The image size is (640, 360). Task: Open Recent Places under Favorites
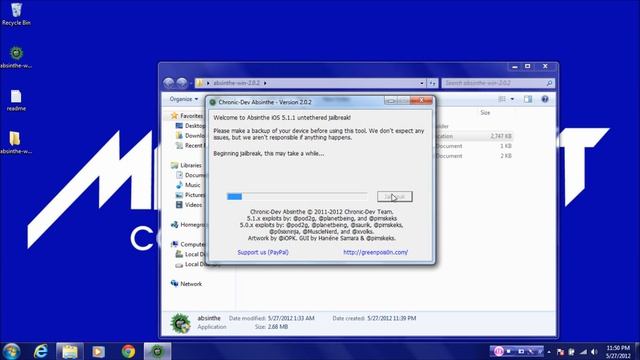pyautogui.click(x=189, y=145)
